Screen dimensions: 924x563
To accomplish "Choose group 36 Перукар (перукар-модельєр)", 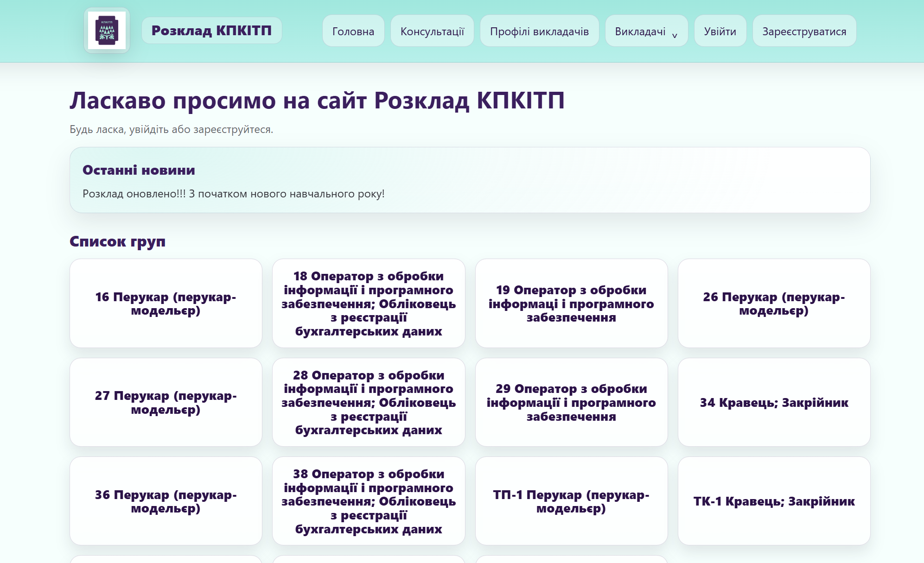I will click(166, 501).
